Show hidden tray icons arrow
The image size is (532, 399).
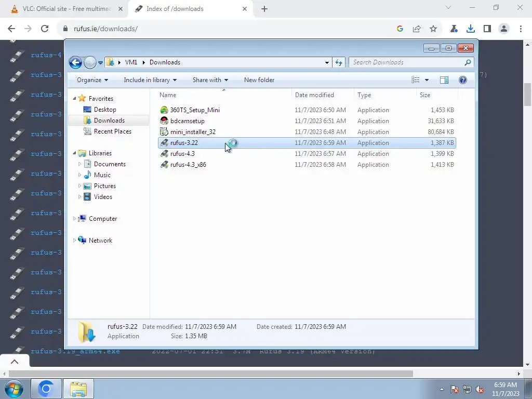(x=442, y=389)
